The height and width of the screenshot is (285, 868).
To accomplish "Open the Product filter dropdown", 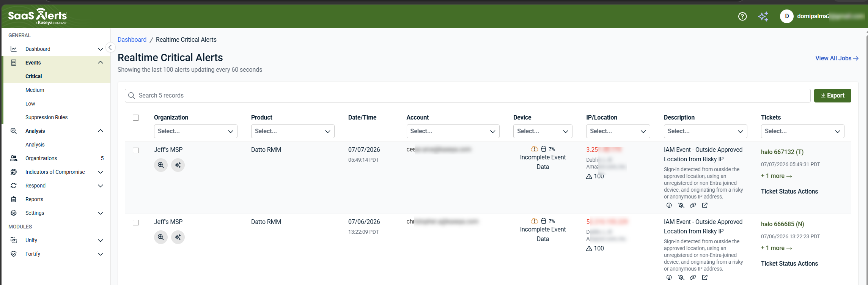I will coord(293,131).
